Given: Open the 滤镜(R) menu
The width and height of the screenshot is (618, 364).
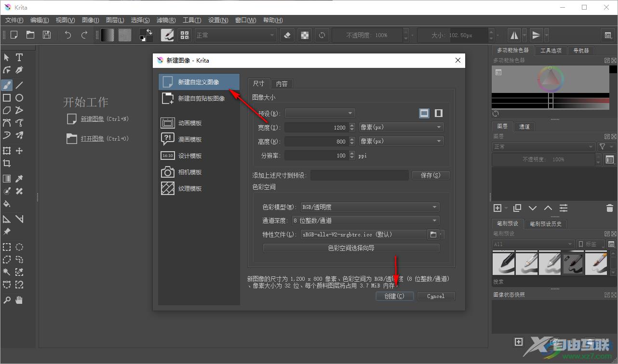Looking at the screenshot, I should (x=166, y=20).
